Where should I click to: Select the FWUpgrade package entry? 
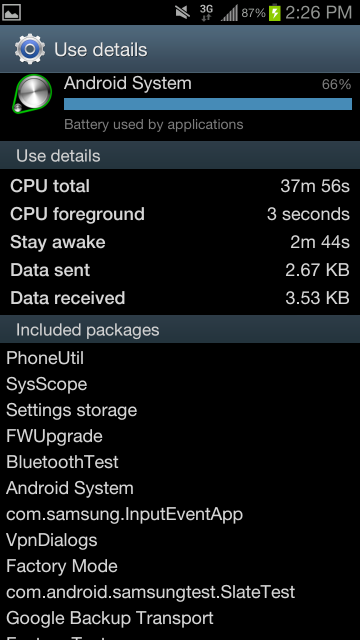tap(54, 436)
